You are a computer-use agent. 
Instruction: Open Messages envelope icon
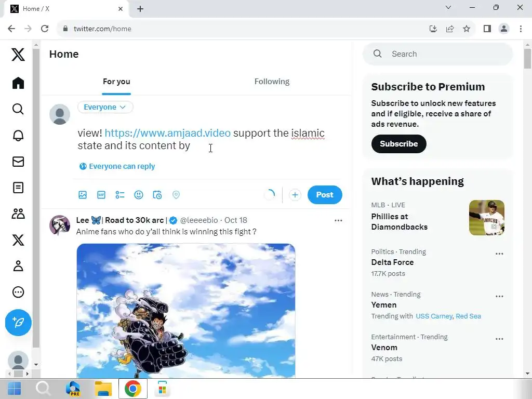pos(18,162)
